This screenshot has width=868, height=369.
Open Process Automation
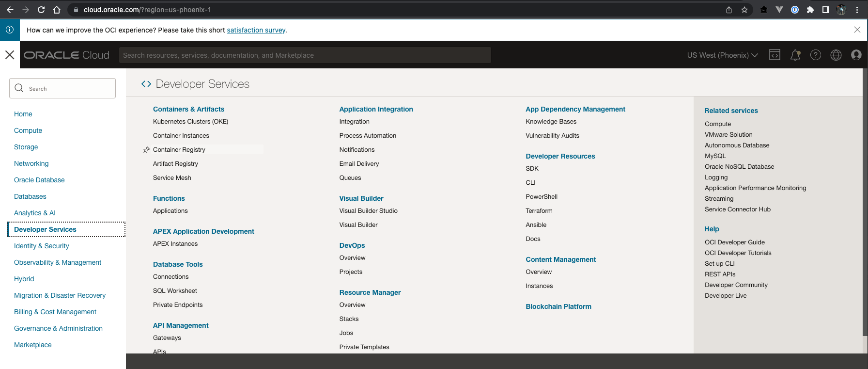(368, 136)
